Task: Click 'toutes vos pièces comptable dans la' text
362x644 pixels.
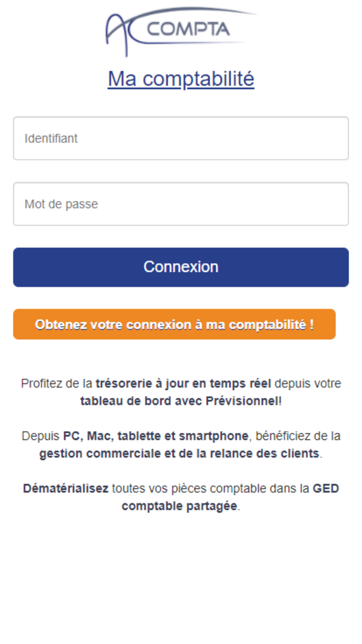Action: (210, 488)
